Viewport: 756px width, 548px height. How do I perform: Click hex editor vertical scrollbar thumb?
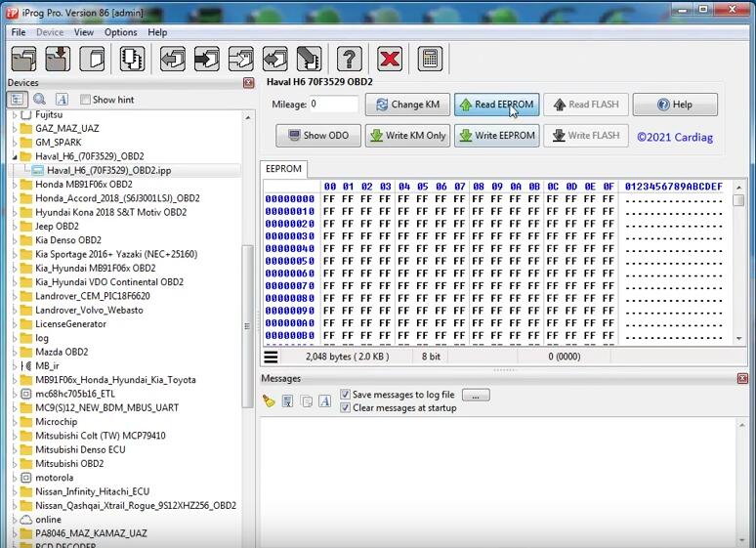[x=738, y=199]
